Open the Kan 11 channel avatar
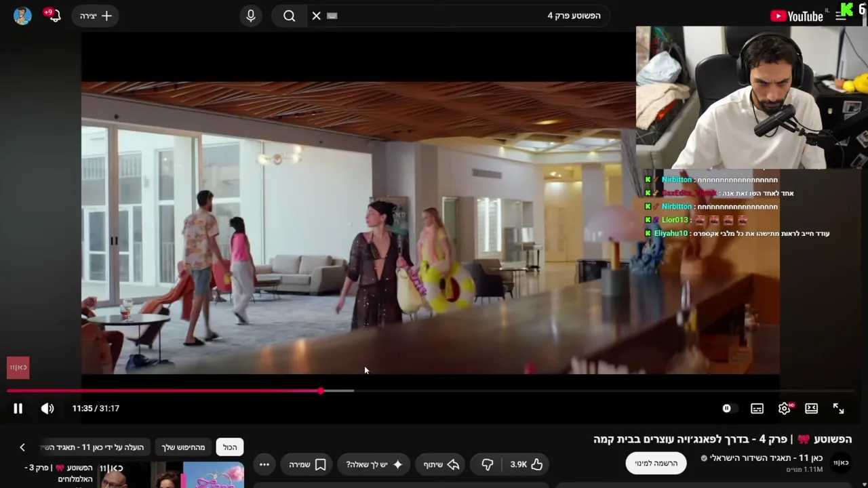This screenshot has height=488, width=868. click(x=841, y=463)
